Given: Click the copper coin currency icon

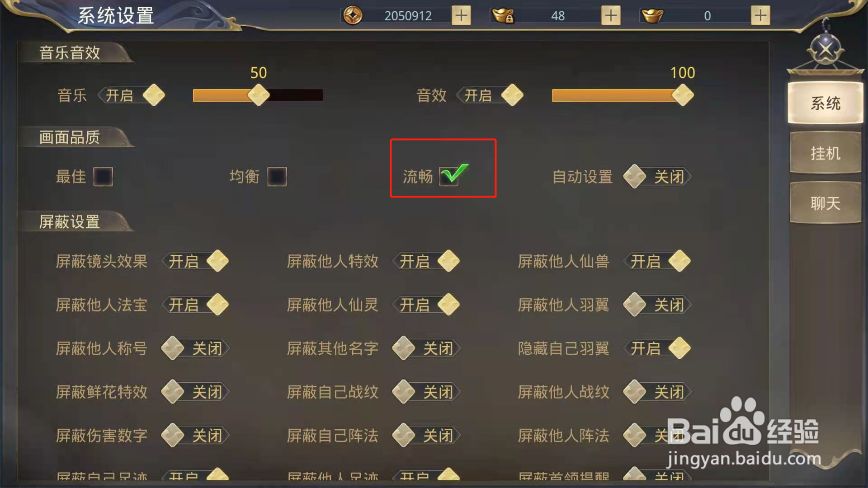Looking at the screenshot, I should pyautogui.click(x=353, y=16).
